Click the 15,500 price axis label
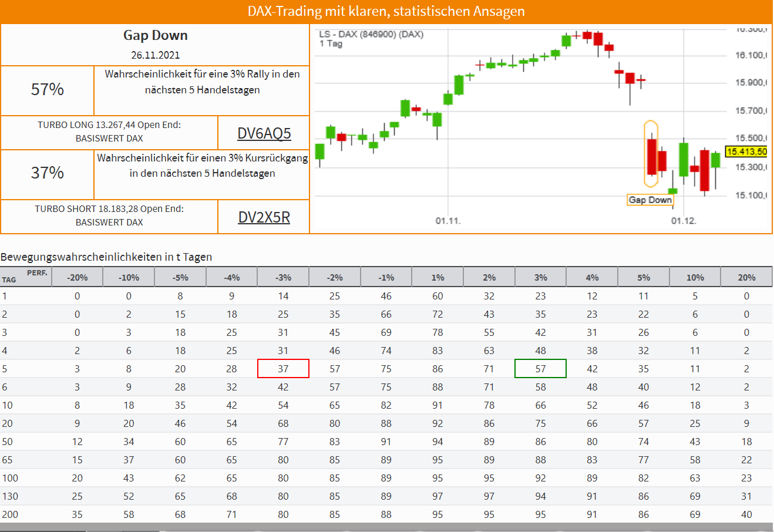The width and height of the screenshot is (774, 532). (x=751, y=139)
